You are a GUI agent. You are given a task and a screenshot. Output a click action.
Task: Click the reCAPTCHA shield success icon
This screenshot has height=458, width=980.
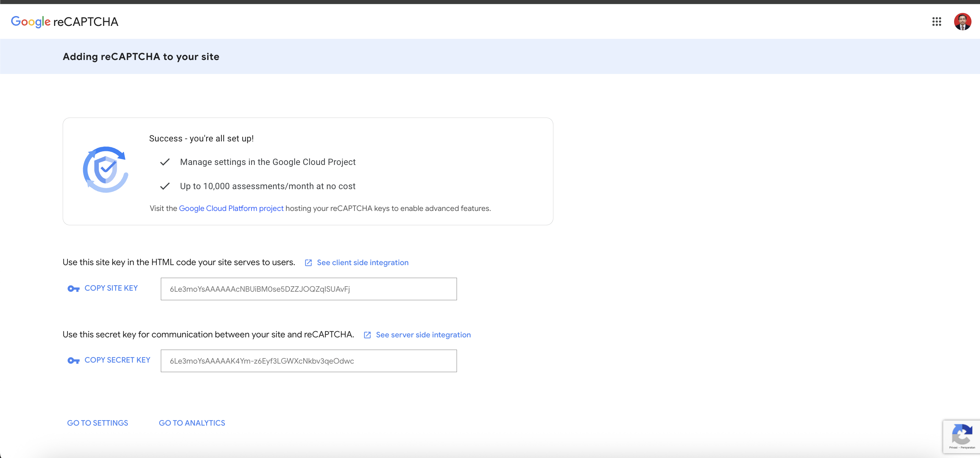[x=105, y=170]
